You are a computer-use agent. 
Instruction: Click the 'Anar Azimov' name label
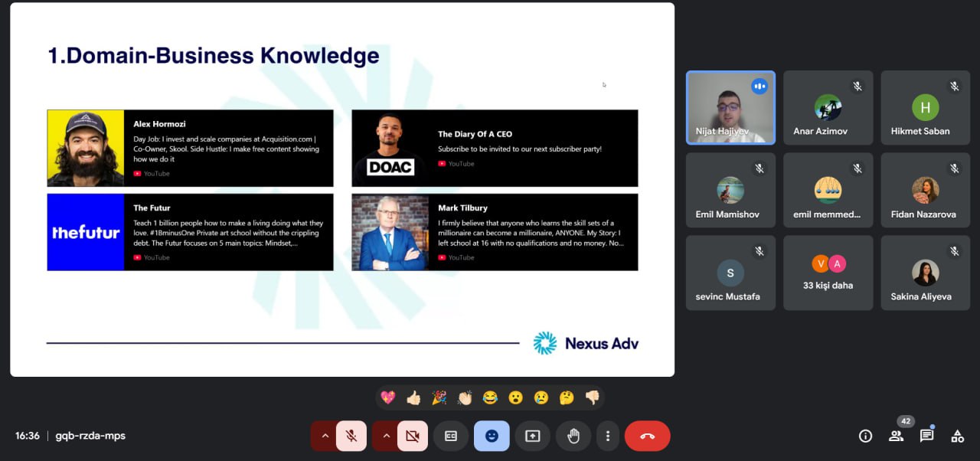(x=820, y=131)
